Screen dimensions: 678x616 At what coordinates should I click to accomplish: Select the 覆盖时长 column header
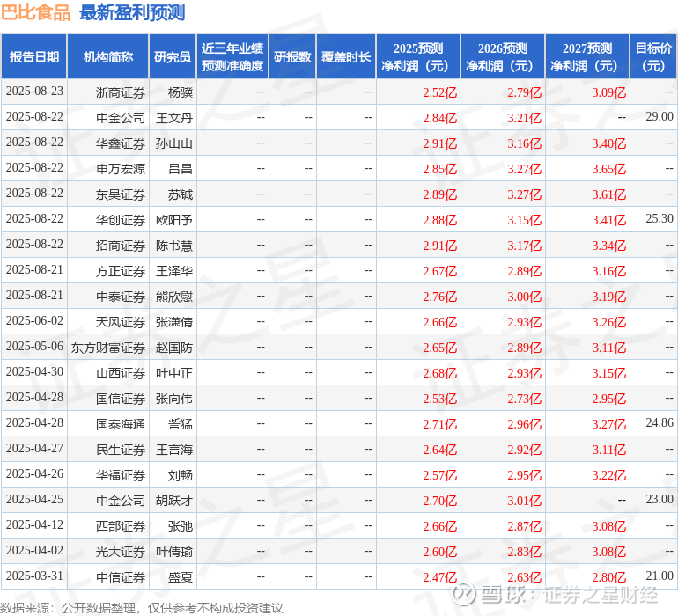(346, 56)
